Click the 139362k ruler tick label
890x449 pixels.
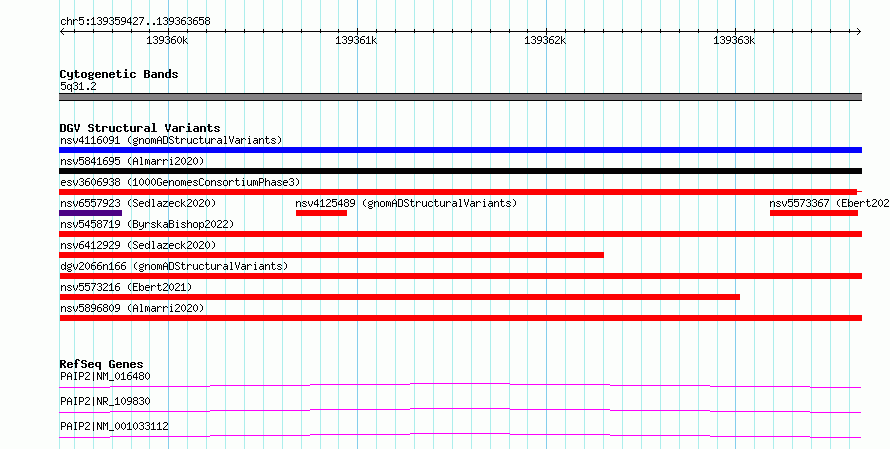click(545, 40)
